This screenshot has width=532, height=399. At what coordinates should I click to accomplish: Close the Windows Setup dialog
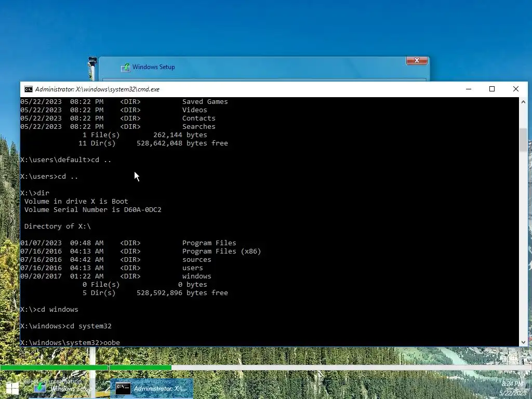(x=417, y=60)
